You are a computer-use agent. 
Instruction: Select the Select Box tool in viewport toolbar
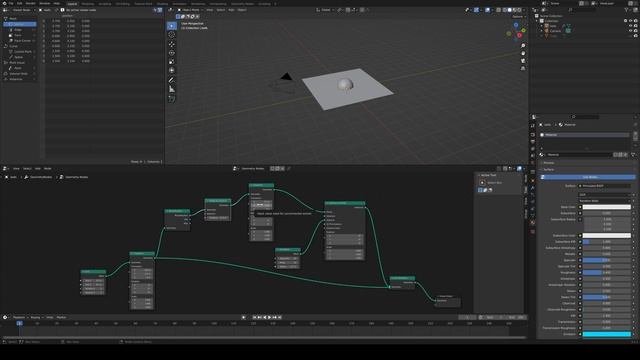click(x=172, y=26)
